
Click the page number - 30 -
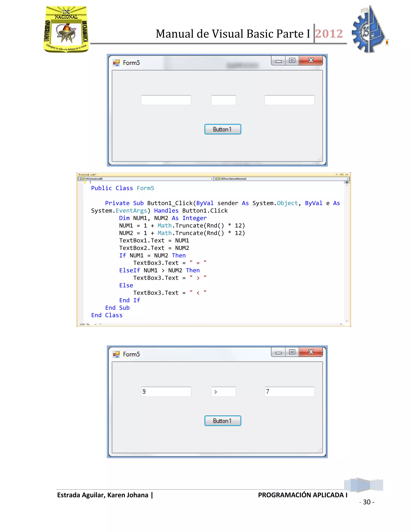[x=367, y=502]
